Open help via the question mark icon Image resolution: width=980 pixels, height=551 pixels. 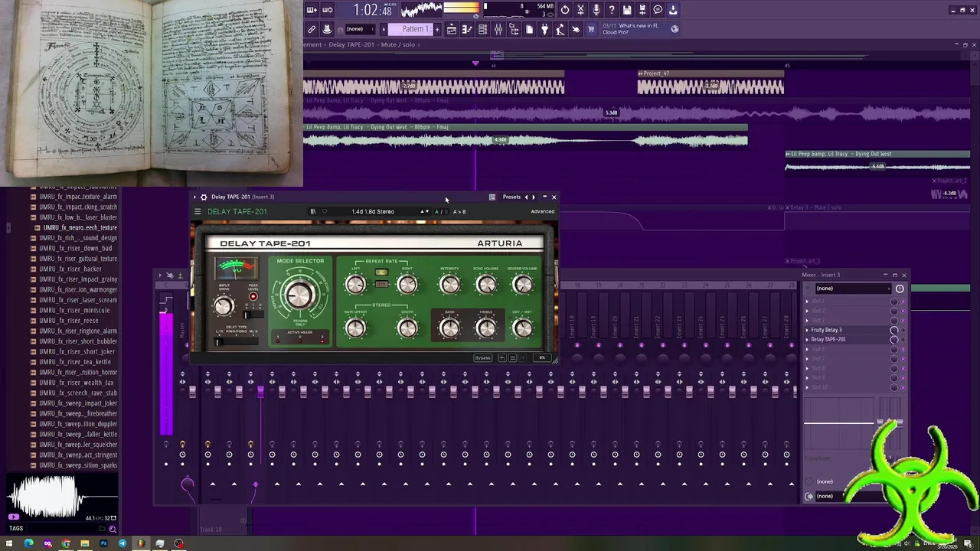tap(611, 10)
